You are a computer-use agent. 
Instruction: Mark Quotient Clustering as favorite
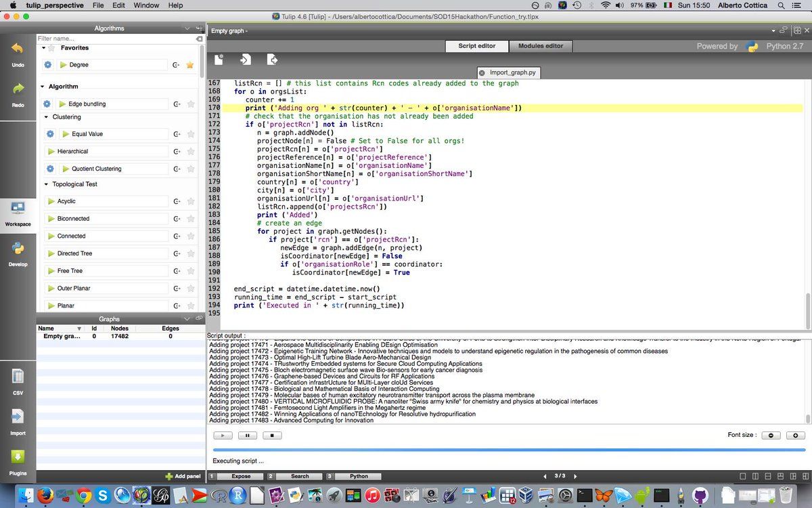click(191, 169)
